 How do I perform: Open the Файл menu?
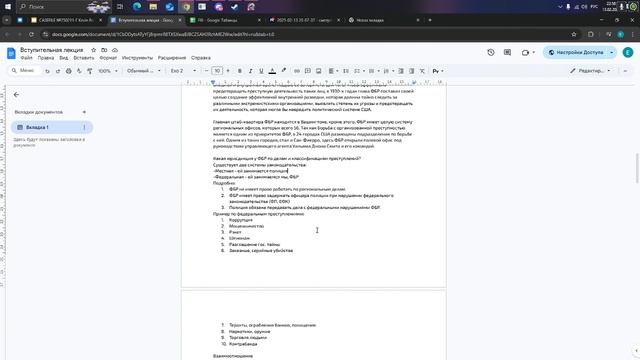(27, 58)
